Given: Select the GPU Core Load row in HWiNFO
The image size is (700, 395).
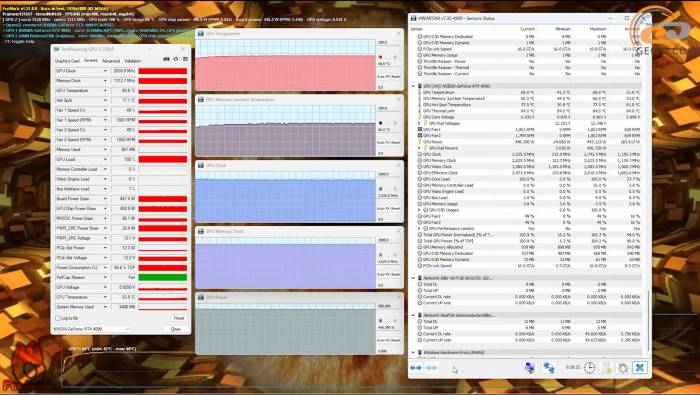Looking at the screenshot, I should coord(529,179).
